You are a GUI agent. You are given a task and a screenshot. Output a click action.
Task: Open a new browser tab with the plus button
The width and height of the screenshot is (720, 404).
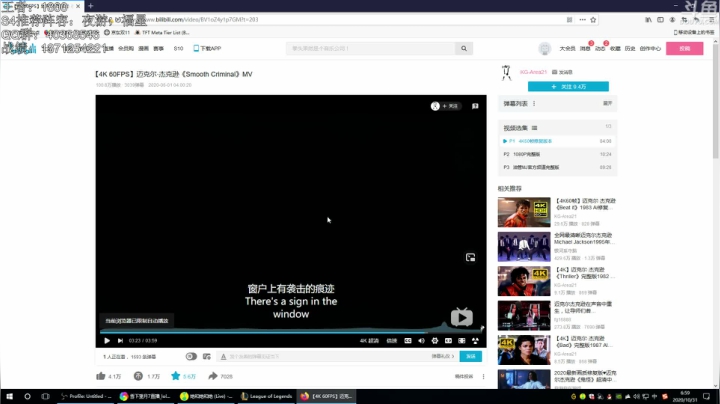[90, 6]
